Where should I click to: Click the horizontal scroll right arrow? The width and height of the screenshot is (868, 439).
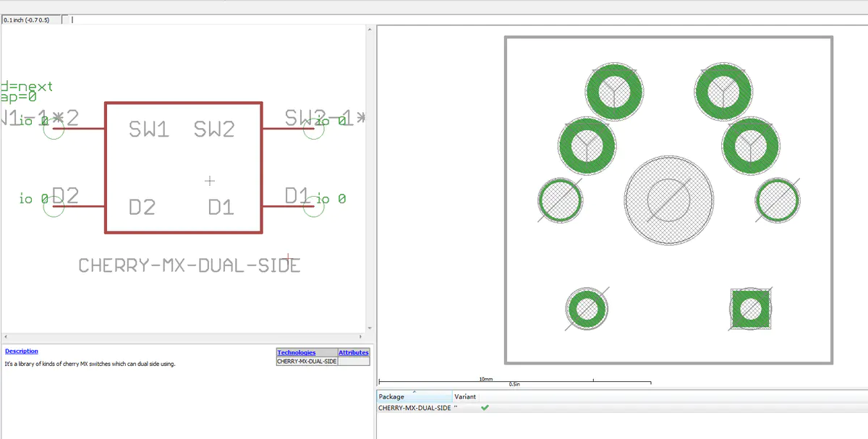tap(362, 338)
